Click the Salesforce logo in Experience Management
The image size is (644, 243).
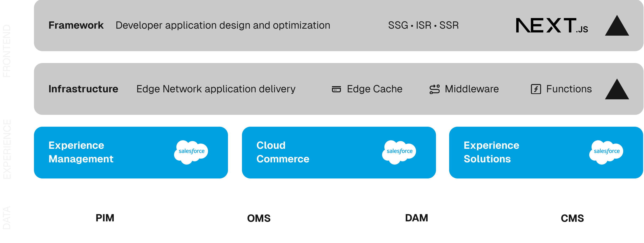[191, 152]
